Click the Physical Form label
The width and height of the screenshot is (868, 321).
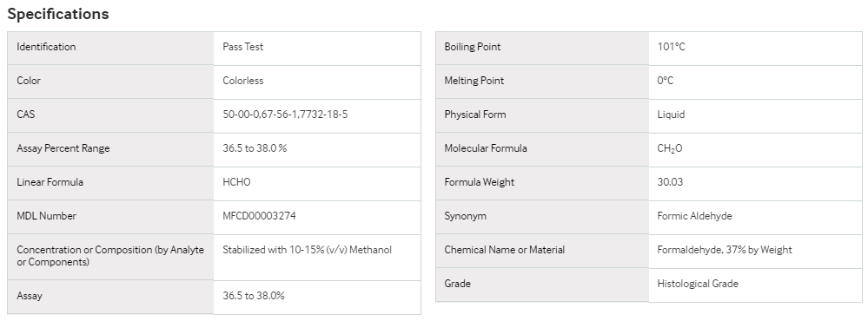(x=475, y=115)
